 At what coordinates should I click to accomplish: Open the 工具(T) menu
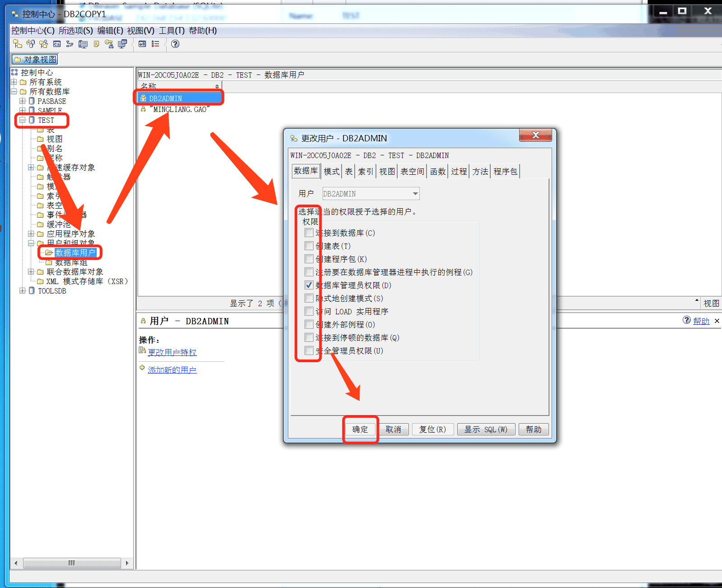[171, 30]
